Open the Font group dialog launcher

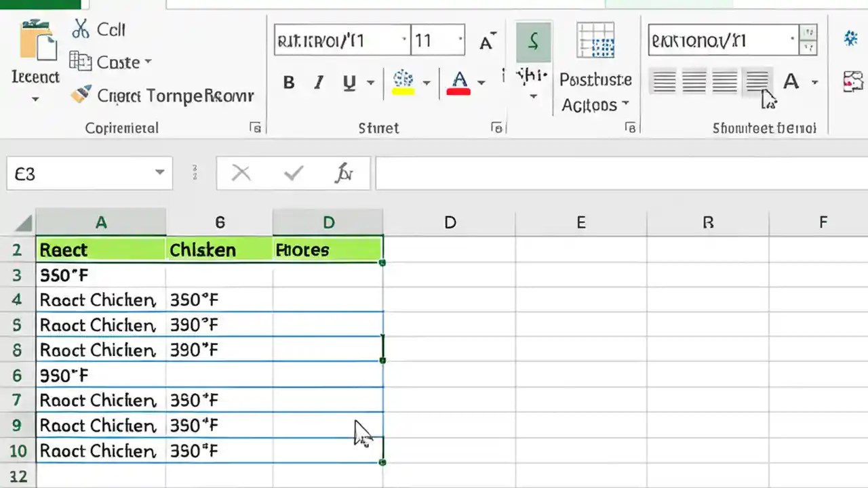click(x=497, y=128)
